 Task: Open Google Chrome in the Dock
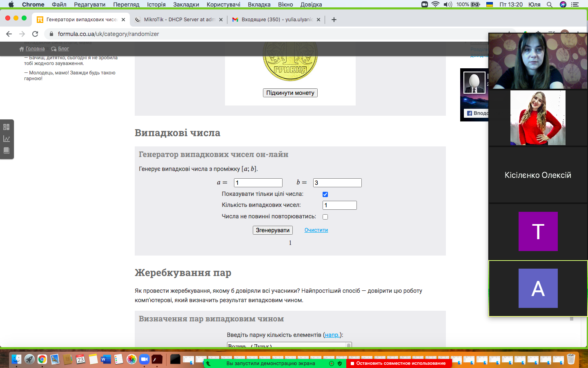pyautogui.click(x=42, y=359)
